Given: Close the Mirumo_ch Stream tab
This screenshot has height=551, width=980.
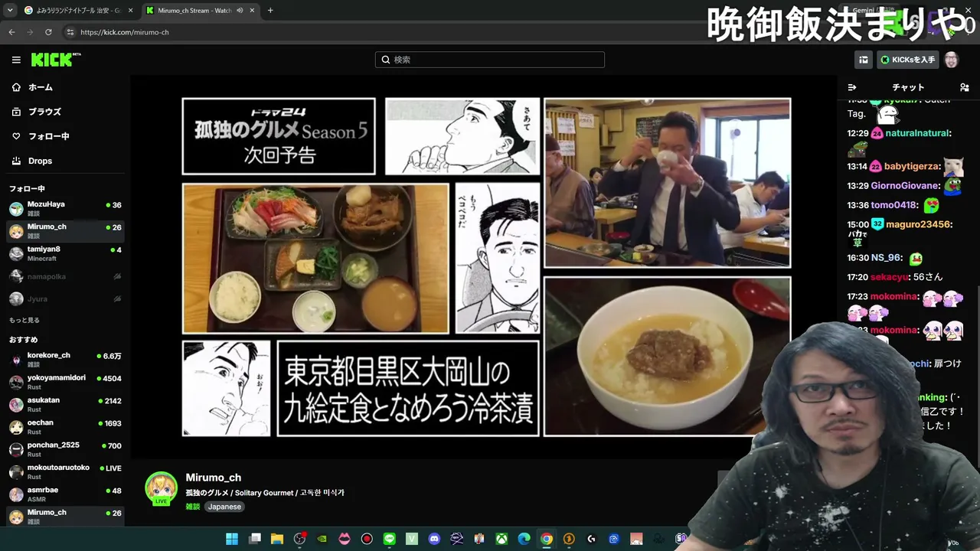Looking at the screenshot, I should point(252,11).
